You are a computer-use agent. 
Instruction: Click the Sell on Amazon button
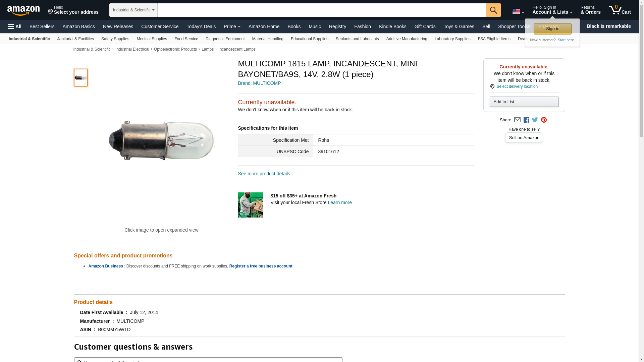coord(524,138)
